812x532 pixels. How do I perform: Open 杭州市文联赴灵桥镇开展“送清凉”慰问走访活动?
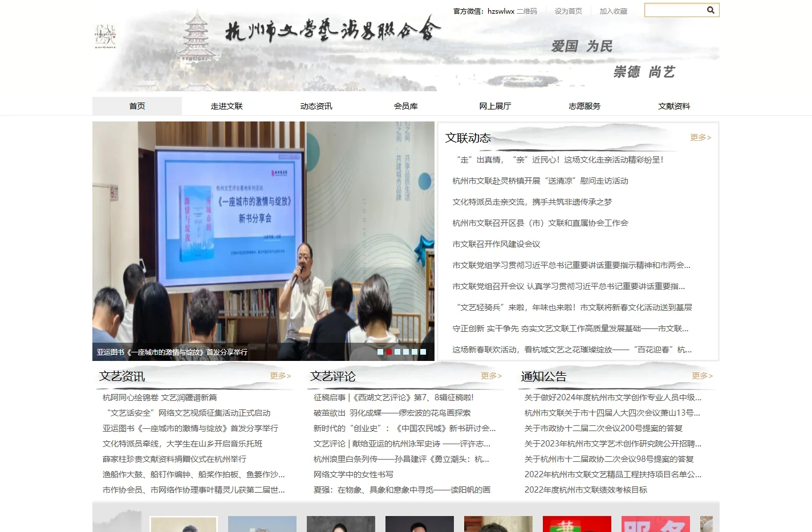pyautogui.click(x=540, y=181)
